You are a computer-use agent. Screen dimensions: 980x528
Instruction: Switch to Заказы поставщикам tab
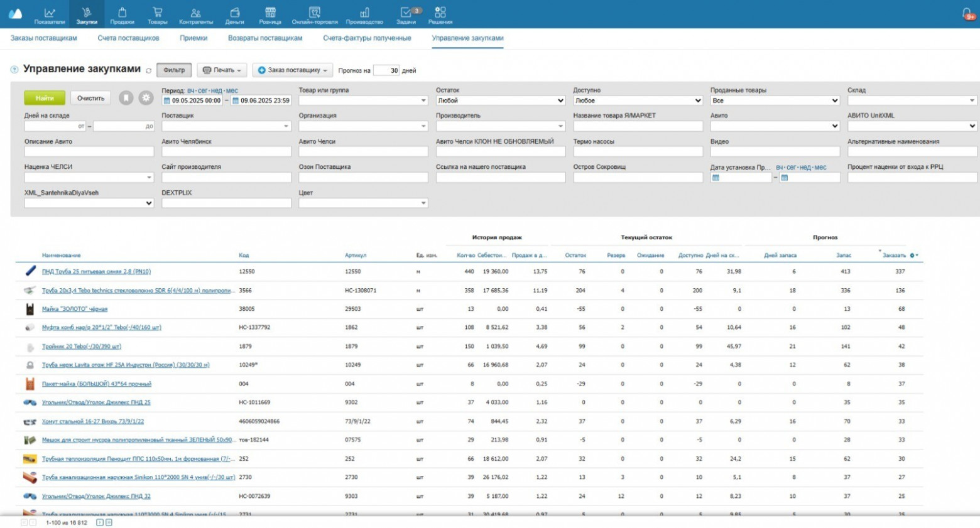[x=43, y=38]
